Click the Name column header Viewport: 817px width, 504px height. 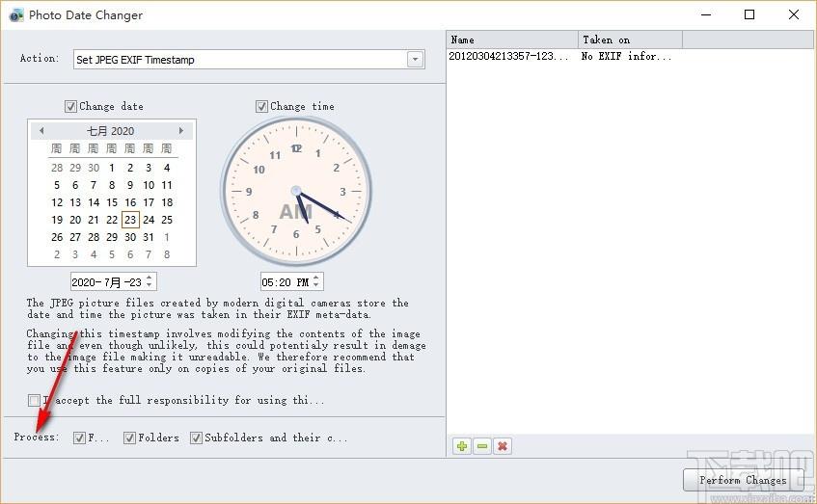512,40
